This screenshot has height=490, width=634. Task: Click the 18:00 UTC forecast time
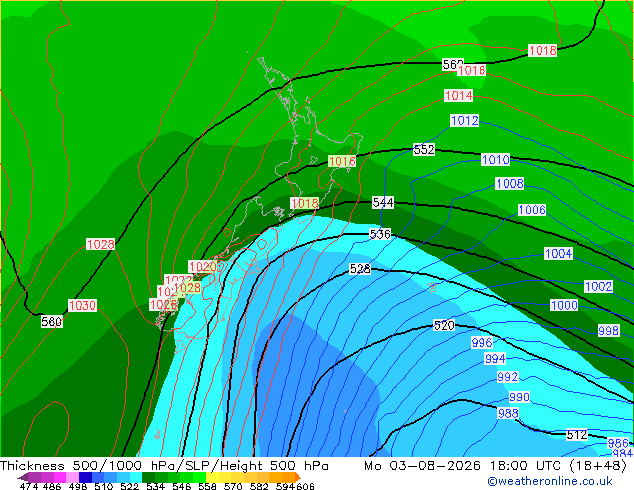[525, 466]
